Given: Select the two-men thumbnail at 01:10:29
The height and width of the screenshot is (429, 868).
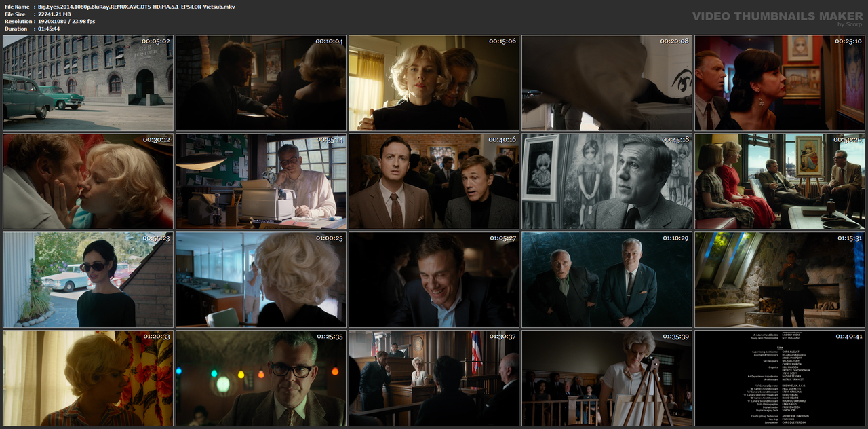Looking at the screenshot, I should pyautogui.click(x=607, y=280).
